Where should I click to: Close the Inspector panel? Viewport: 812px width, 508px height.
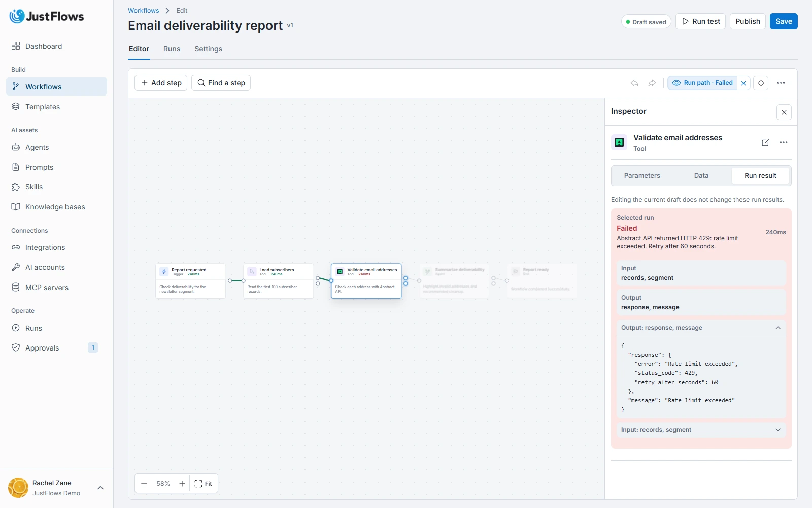[x=784, y=112]
